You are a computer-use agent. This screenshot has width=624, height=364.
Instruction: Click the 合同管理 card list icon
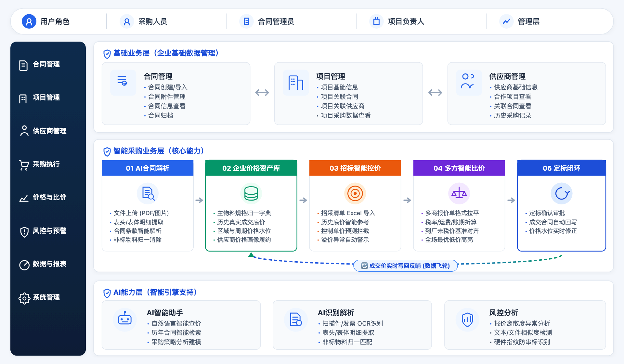click(123, 82)
